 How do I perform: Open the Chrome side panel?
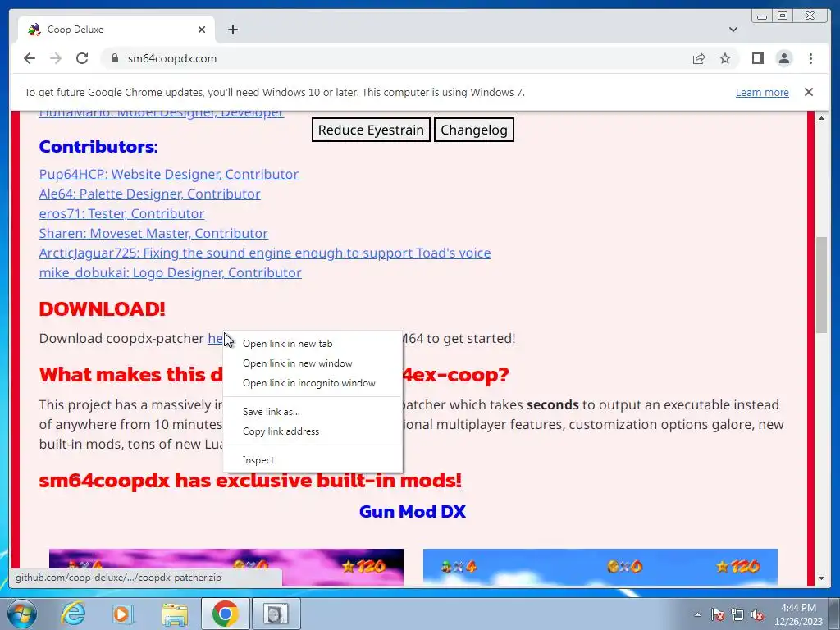coord(757,58)
